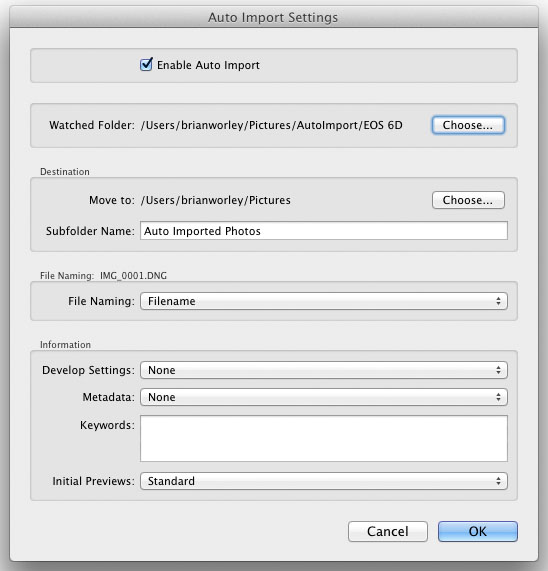Screen dimensions: 548x571
Task: Confirm settings with the OK button
Action: point(478,531)
